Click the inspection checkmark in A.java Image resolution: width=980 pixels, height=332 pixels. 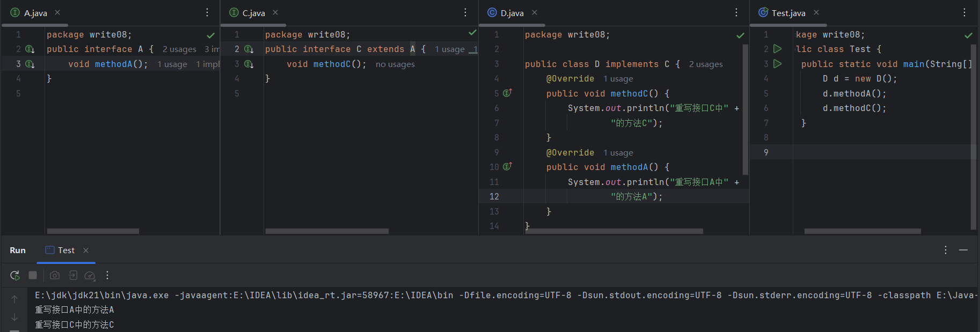click(x=210, y=35)
